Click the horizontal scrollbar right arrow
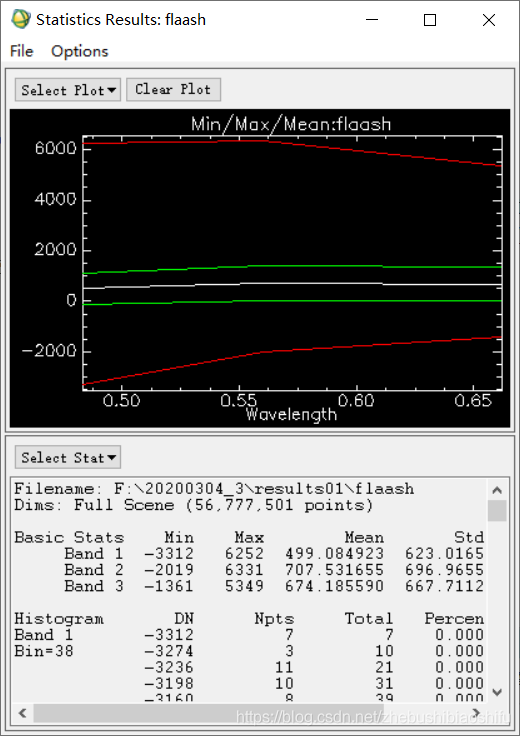 coord(476,713)
